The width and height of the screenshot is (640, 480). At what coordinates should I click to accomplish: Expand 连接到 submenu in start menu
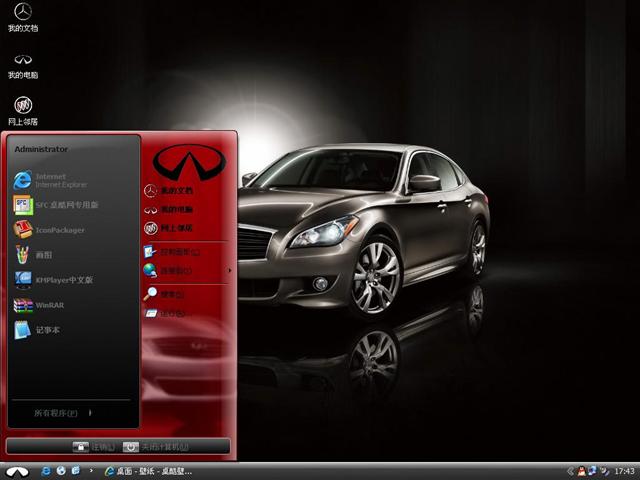coord(187,271)
